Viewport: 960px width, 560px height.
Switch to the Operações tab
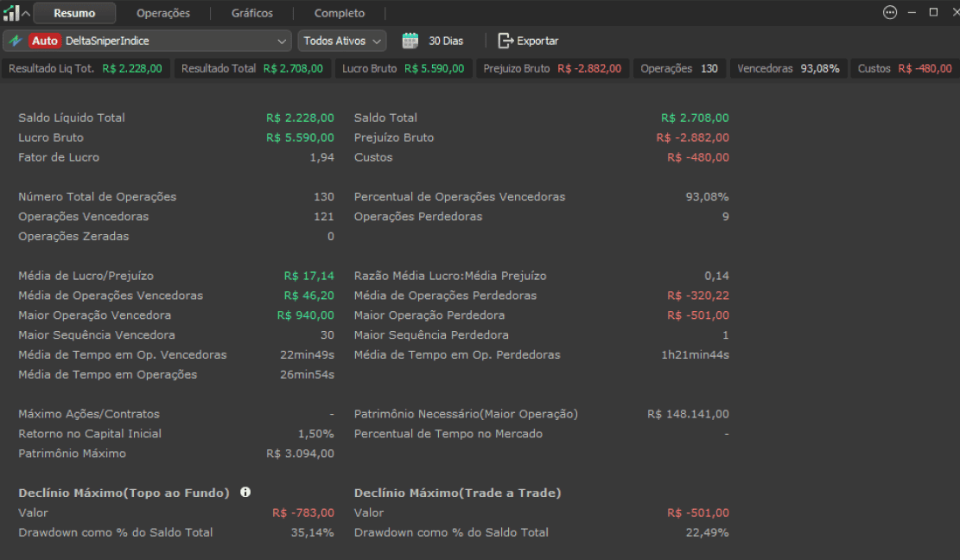click(163, 13)
